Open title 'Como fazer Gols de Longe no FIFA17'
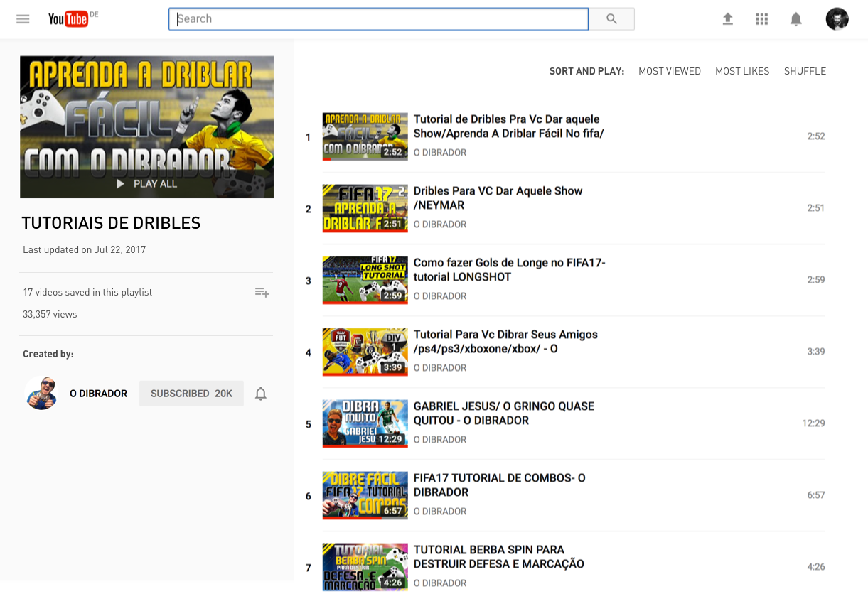The height and width of the screenshot is (616, 868). coord(510,270)
